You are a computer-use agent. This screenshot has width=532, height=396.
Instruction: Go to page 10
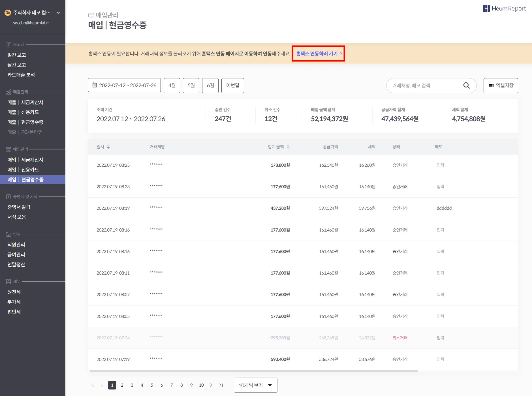(201, 385)
